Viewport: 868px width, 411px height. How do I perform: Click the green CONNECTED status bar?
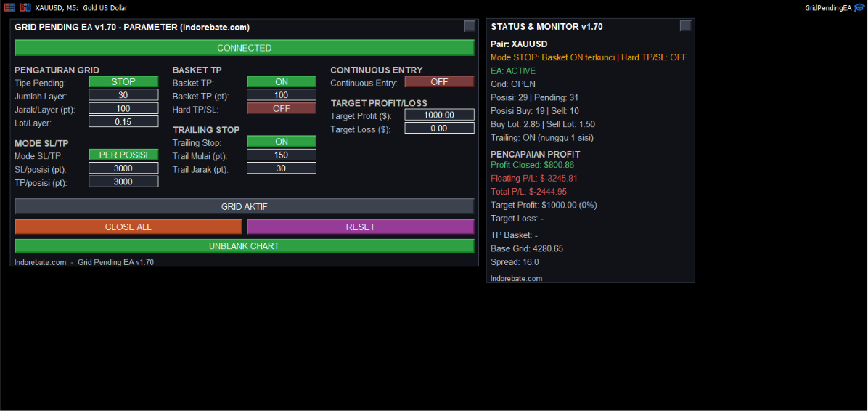pos(244,48)
